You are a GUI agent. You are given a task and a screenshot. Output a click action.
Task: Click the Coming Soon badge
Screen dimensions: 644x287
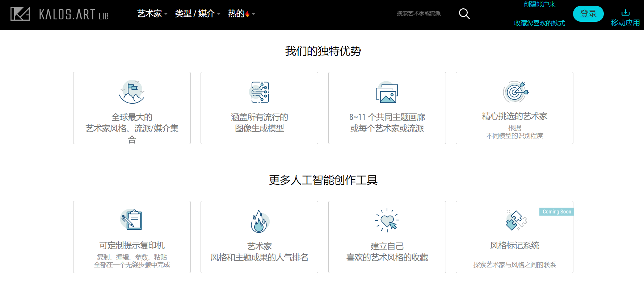556,212
